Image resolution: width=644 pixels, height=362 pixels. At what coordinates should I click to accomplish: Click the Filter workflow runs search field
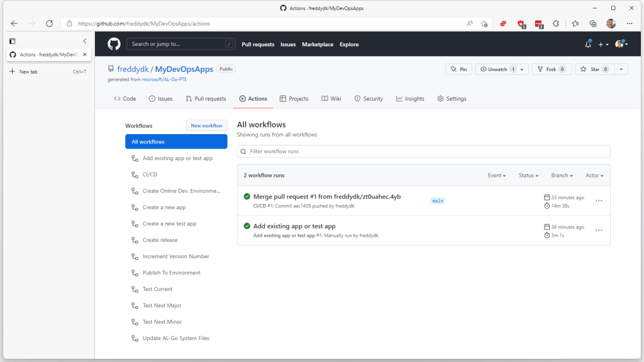423,152
